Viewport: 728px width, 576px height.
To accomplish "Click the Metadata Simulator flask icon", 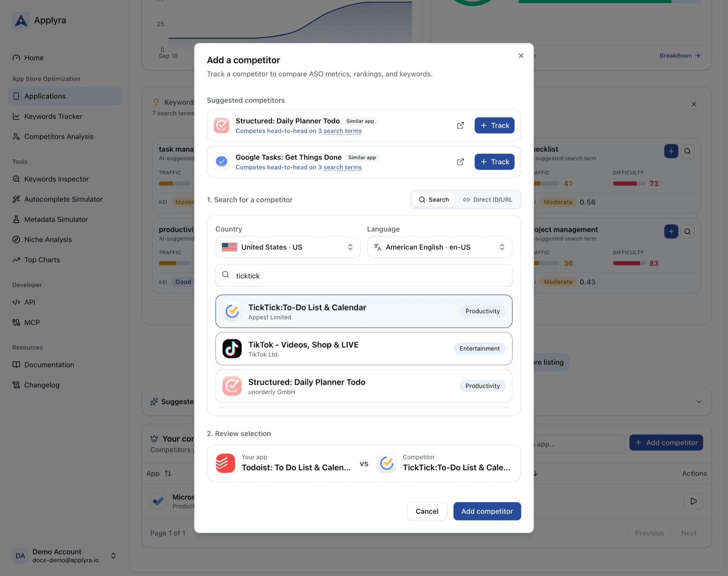I will tap(16, 220).
